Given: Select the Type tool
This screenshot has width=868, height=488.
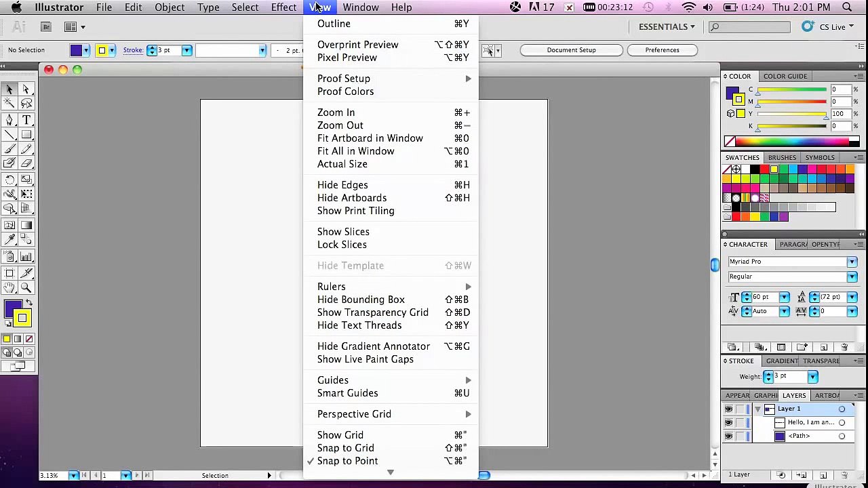Looking at the screenshot, I should (26, 120).
